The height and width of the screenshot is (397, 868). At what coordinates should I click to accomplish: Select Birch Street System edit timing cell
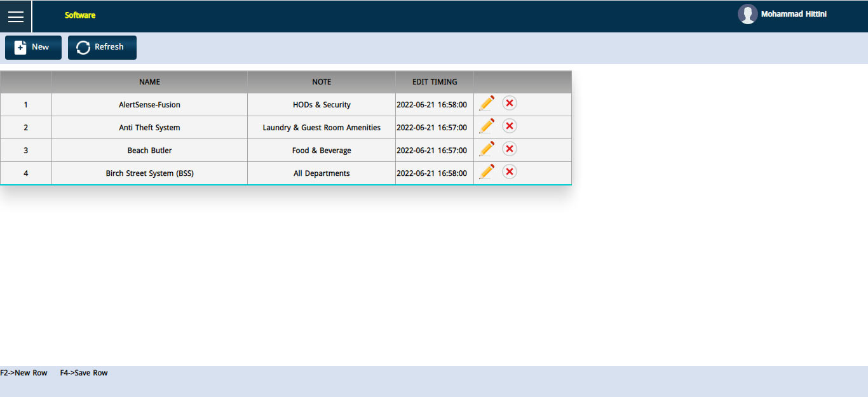point(435,173)
